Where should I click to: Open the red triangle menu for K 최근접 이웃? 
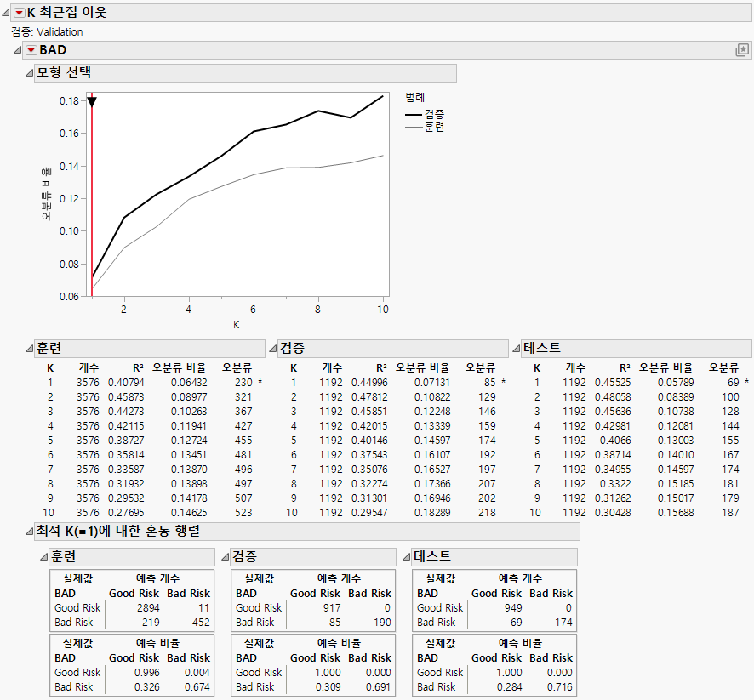[20, 13]
